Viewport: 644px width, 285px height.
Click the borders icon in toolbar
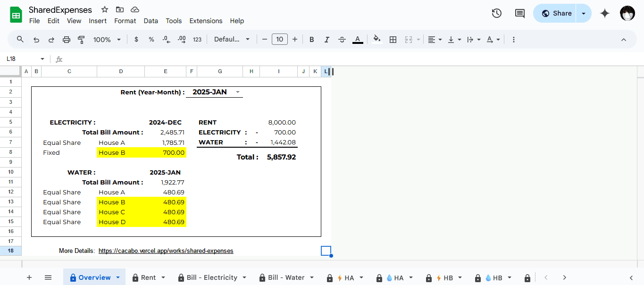pyautogui.click(x=393, y=40)
